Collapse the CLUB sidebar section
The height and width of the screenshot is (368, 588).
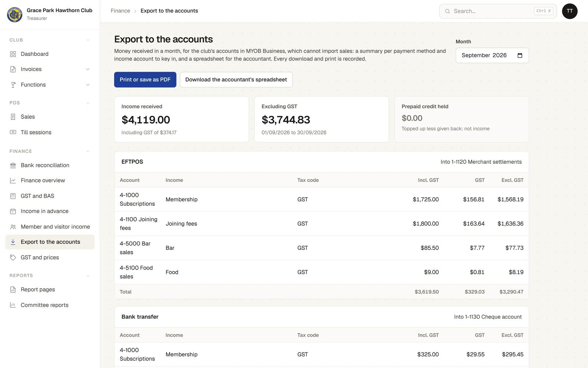[88, 40]
